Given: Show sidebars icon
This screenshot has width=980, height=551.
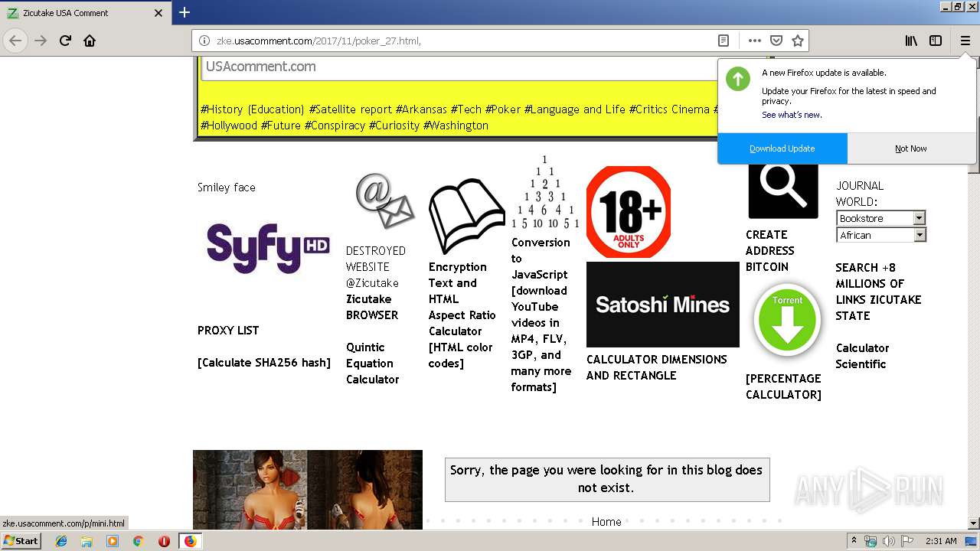Looking at the screenshot, I should (x=936, y=41).
